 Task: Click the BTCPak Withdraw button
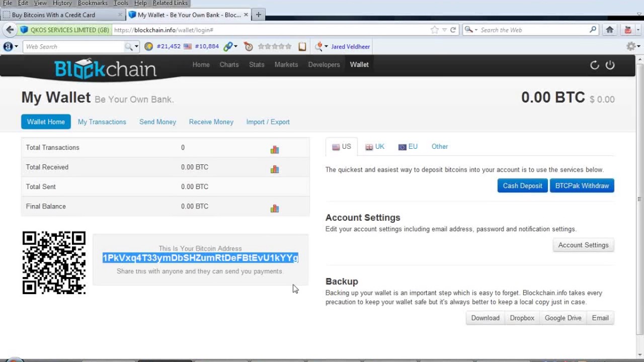582,186
